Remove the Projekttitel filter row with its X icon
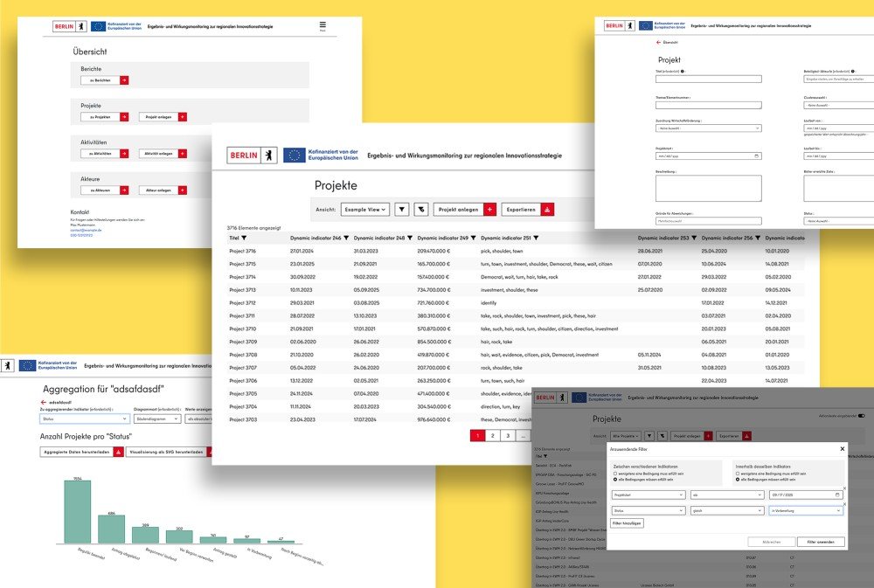The width and height of the screenshot is (874, 588). pos(845,488)
